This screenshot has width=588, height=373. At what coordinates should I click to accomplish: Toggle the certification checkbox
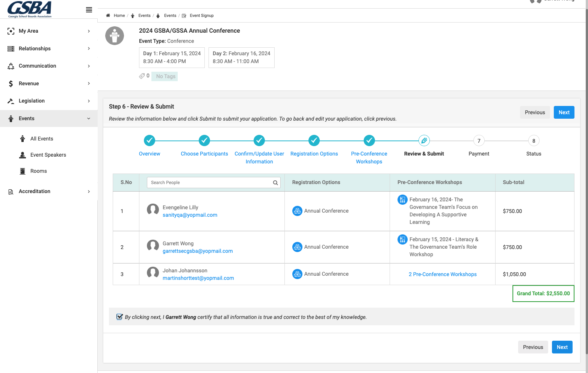click(119, 317)
